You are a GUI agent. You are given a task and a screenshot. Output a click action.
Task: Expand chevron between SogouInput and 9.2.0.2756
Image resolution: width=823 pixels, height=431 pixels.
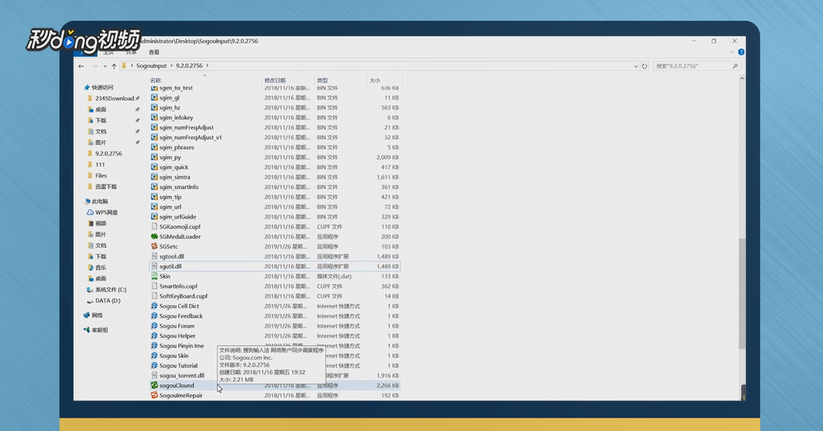pyautogui.click(x=171, y=66)
